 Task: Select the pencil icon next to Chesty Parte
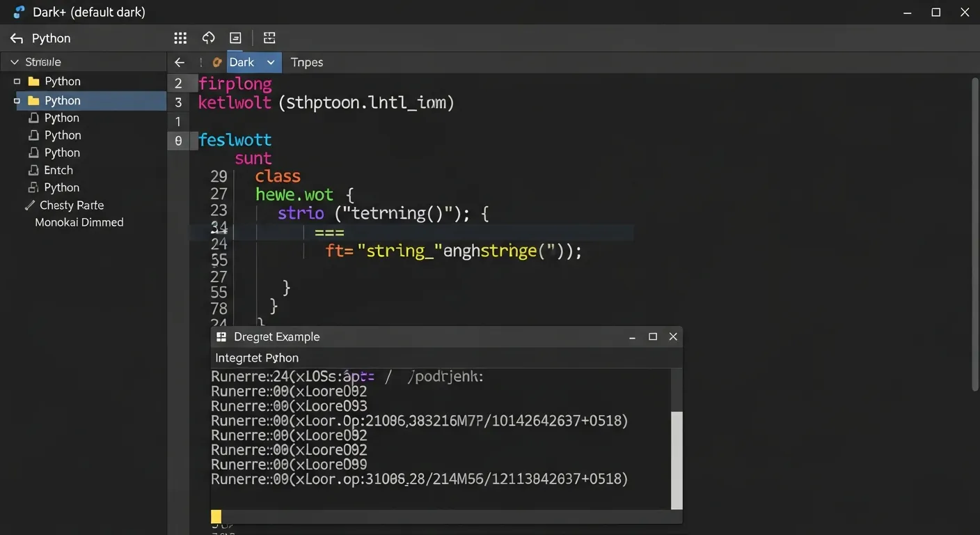click(x=29, y=205)
